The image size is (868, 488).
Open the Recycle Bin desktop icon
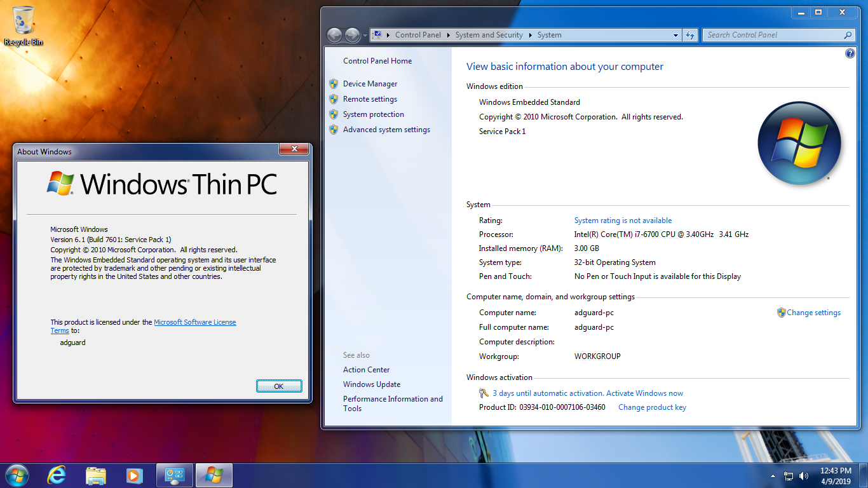click(23, 25)
